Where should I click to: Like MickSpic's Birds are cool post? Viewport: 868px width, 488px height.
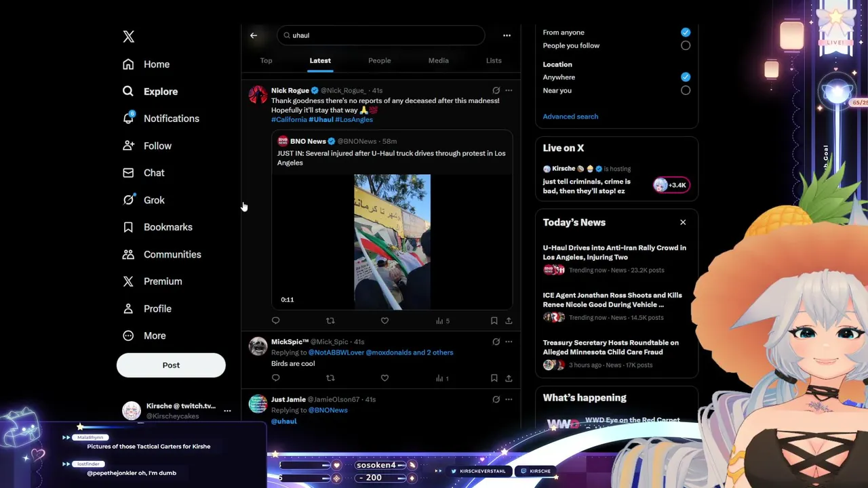click(x=384, y=378)
